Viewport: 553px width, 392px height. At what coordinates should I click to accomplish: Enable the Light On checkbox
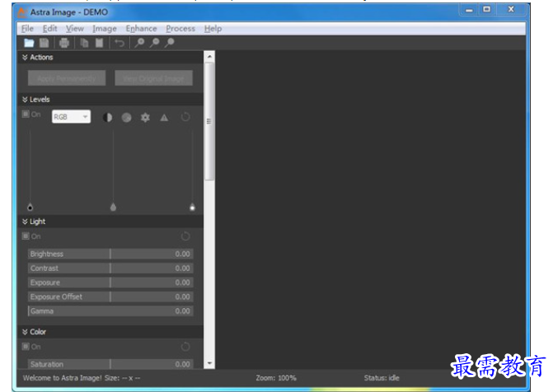[26, 236]
